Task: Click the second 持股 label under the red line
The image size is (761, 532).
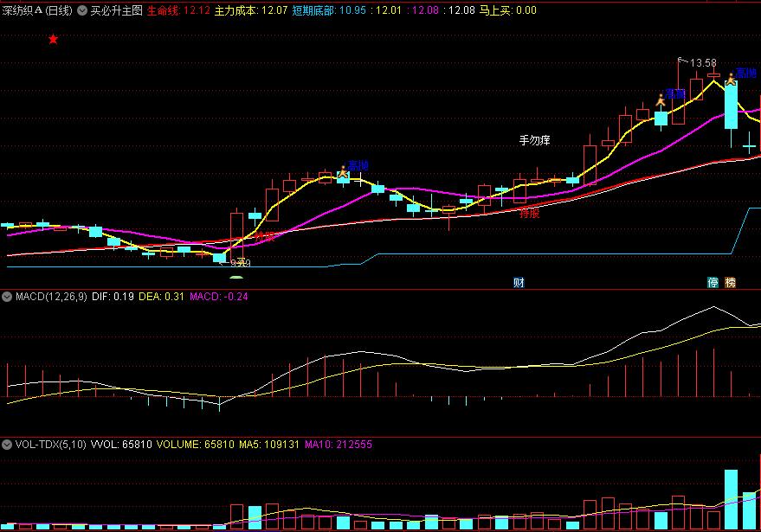Action: pyautogui.click(x=529, y=213)
